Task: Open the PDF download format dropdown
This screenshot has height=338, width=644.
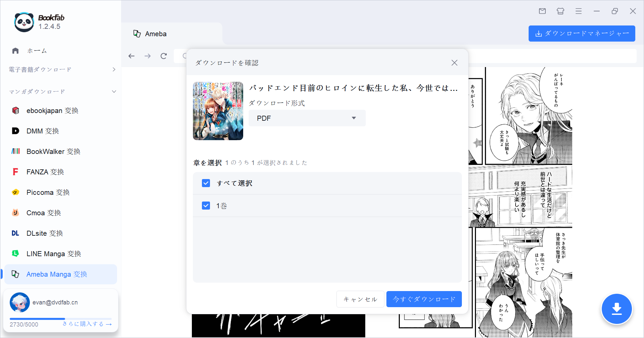Action: tap(307, 118)
